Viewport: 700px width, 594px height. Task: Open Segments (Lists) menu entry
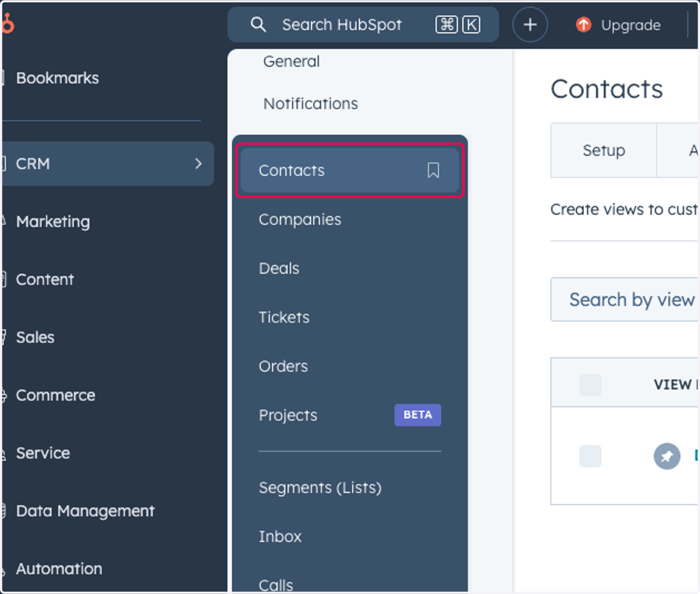320,487
